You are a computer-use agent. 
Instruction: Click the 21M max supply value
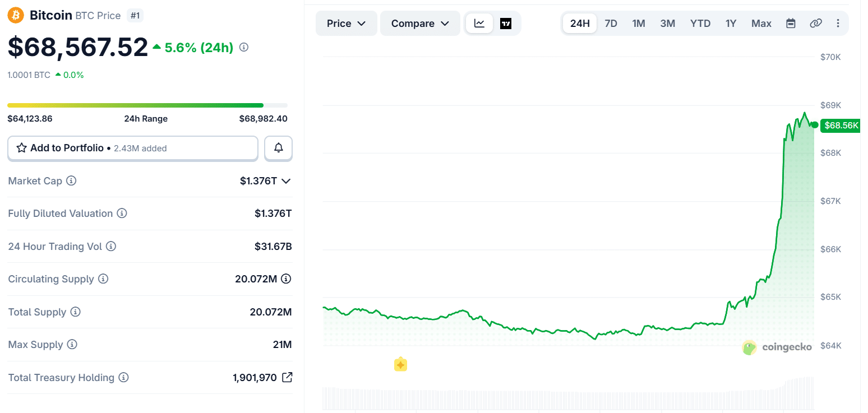(x=282, y=344)
